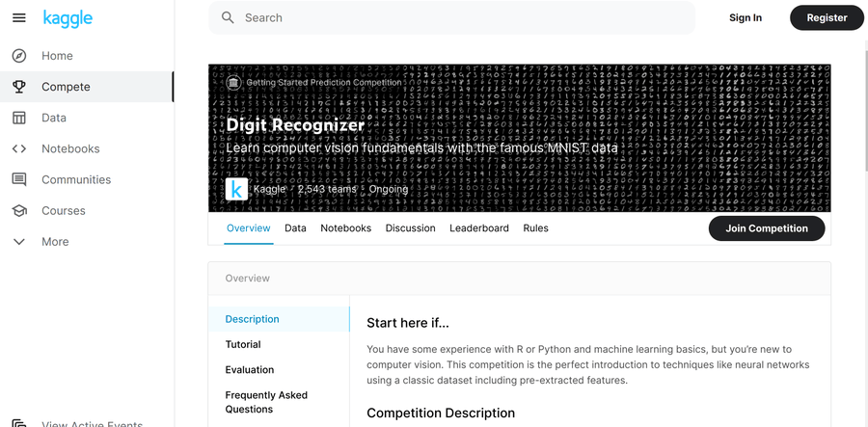Click the competition category building icon
The height and width of the screenshot is (427, 868).
click(x=233, y=83)
